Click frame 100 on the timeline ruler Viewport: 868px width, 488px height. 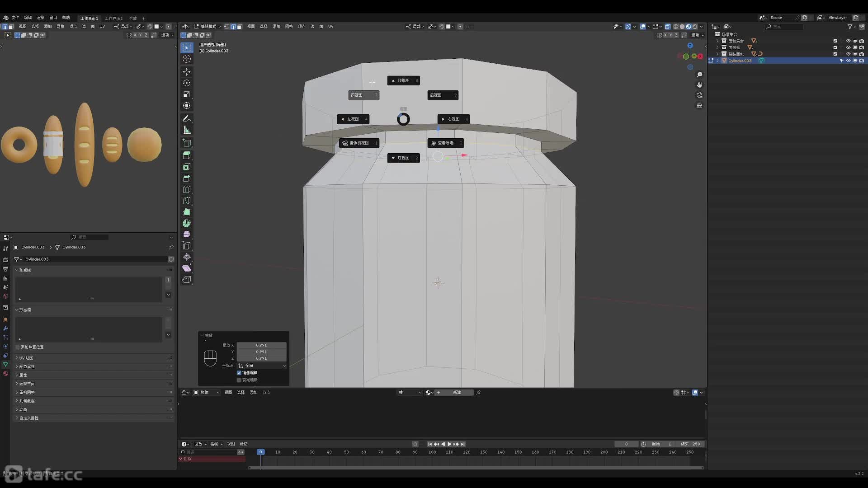pyautogui.click(x=432, y=452)
